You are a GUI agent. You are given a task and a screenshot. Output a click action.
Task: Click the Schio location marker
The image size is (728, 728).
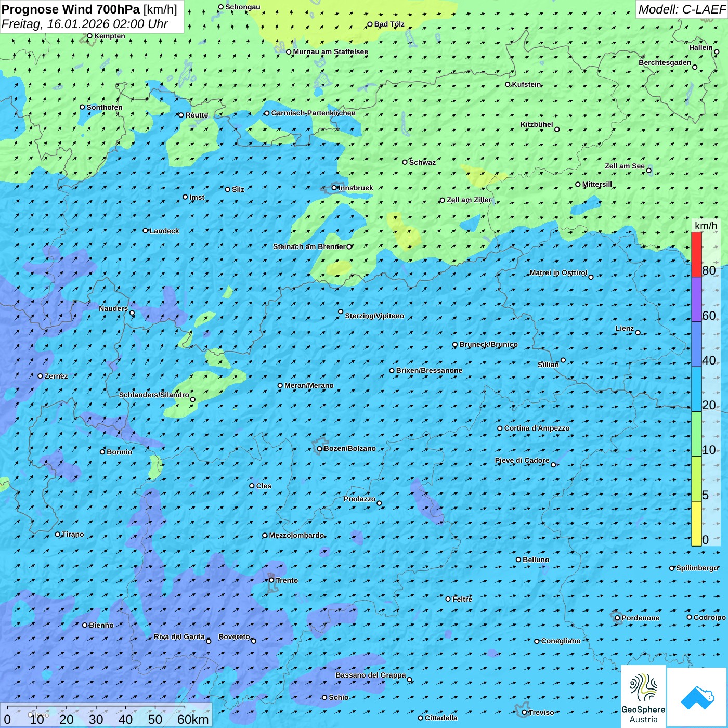[324, 697]
